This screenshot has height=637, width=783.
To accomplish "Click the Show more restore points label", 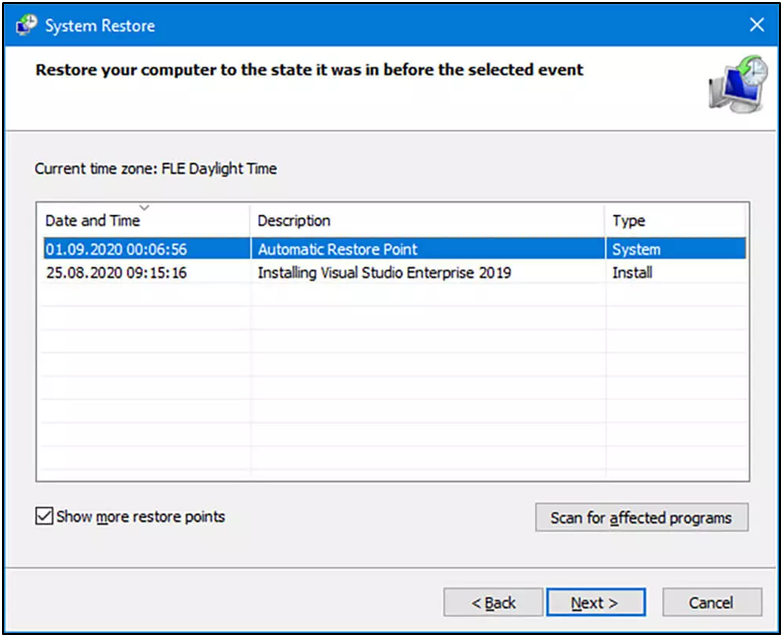I will tap(140, 516).
